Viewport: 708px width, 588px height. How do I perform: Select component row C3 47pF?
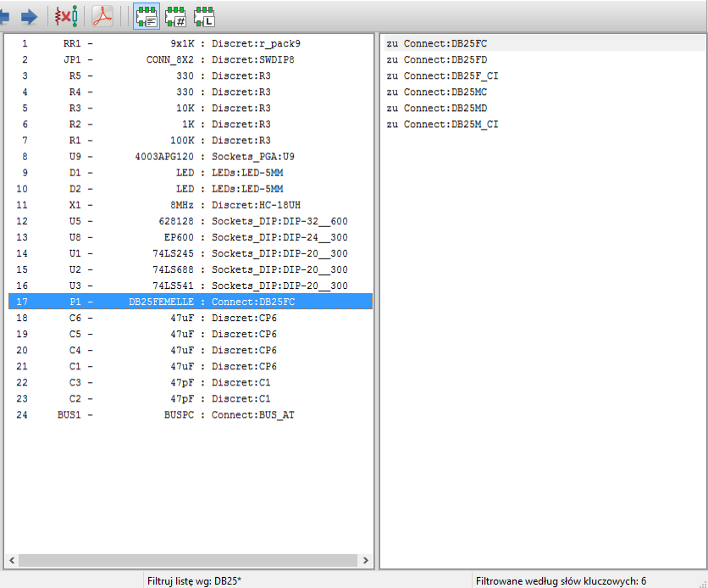[190, 382]
